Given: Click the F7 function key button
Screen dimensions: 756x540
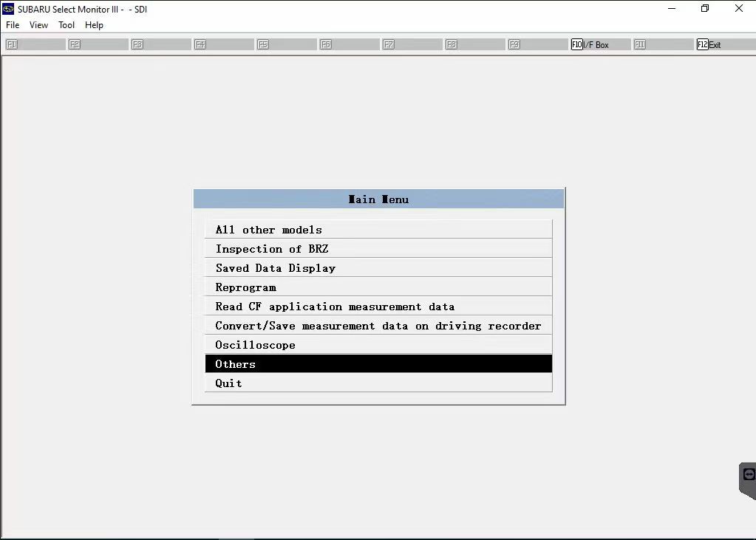Looking at the screenshot, I should (x=412, y=45).
